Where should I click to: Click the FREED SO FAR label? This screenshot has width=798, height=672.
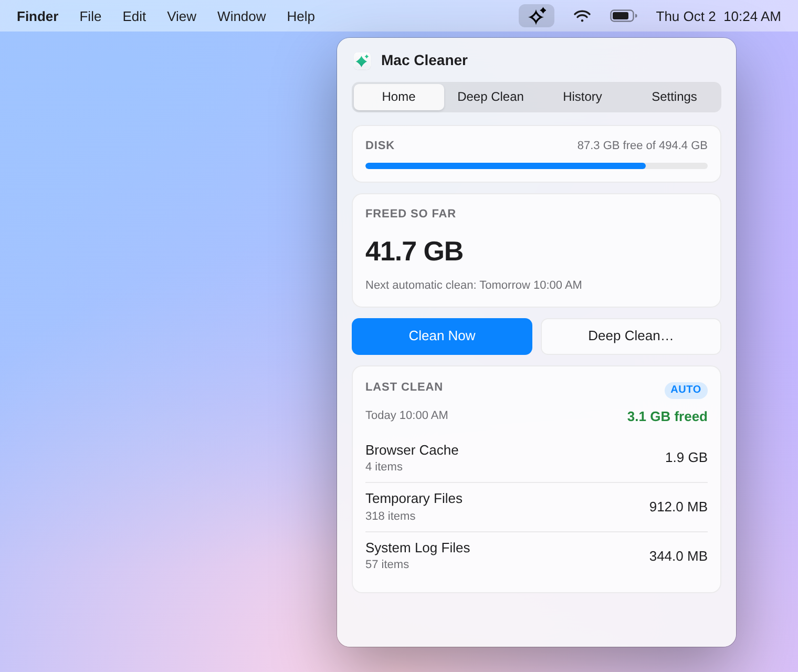(411, 214)
